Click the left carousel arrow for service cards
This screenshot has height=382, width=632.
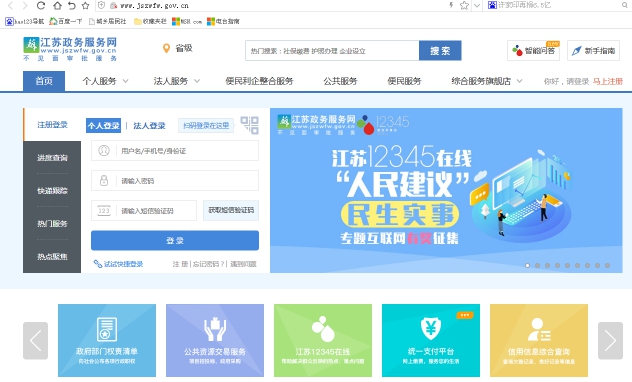[x=35, y=340]
